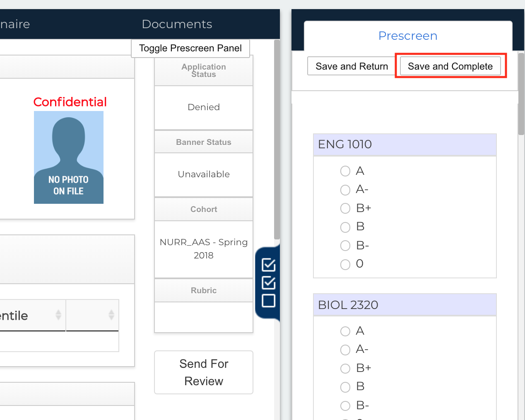The height and width of the screenshot is (420, 525).
Task: Select grade B+ for ENG 1010
Action: [x=345, y=208]
